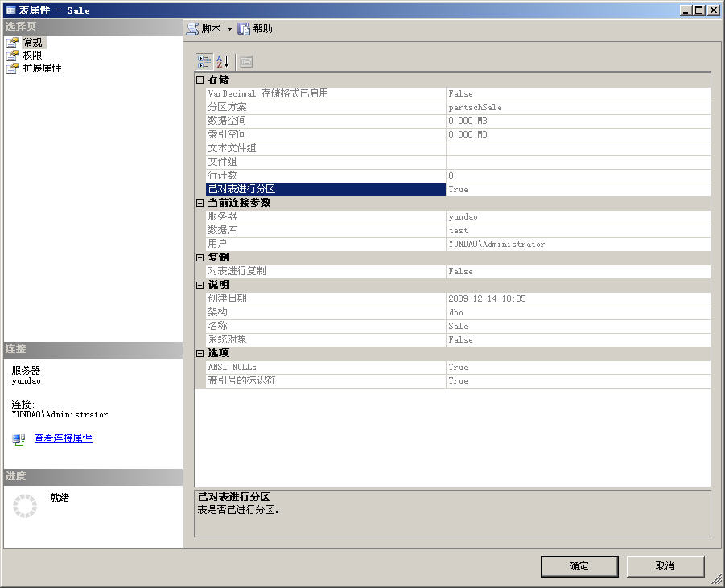725x588 pixels.
Task: Sort properties alphabetically
Action: tap(223, 61)
